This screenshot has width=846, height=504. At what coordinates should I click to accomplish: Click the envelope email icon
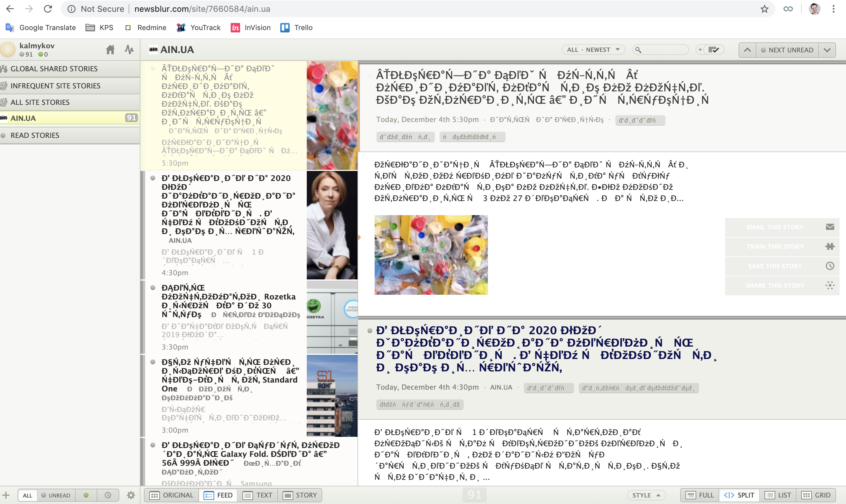pos(830,227)
